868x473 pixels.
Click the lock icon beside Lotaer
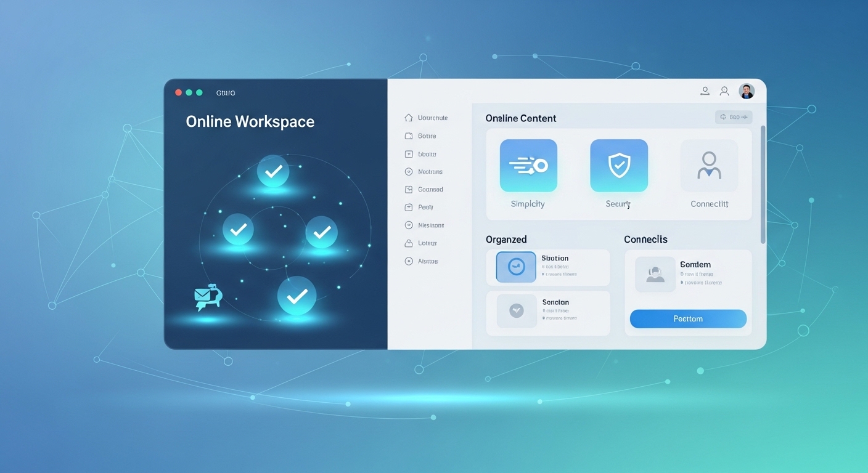click(x=408, y=243)
